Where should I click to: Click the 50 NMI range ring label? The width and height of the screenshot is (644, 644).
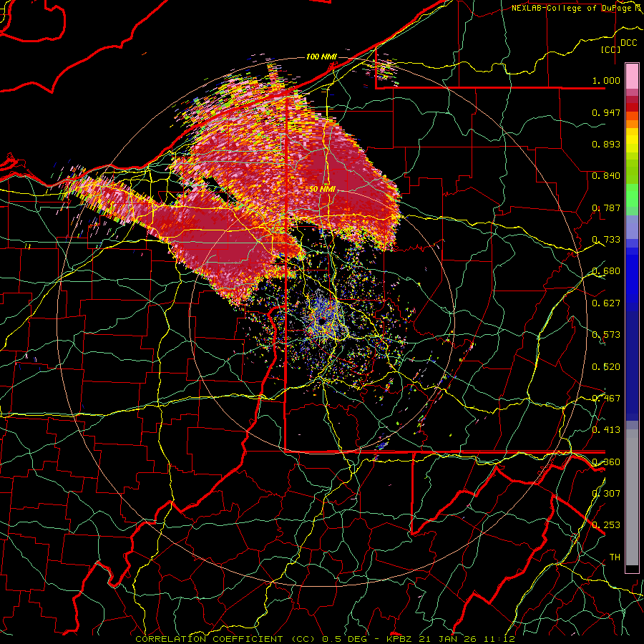pyautogui.click(x=323, y=190)
